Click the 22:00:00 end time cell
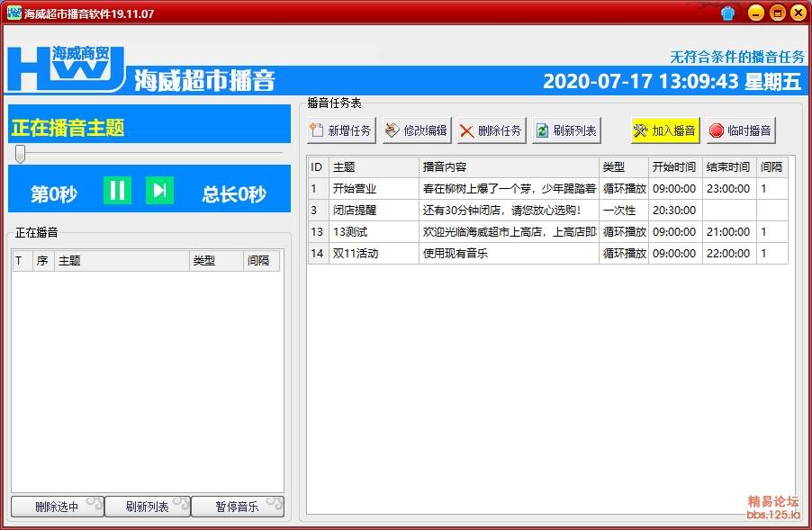Image resolution: width=812 pixels, height=530 pixels. pos(729,253)
